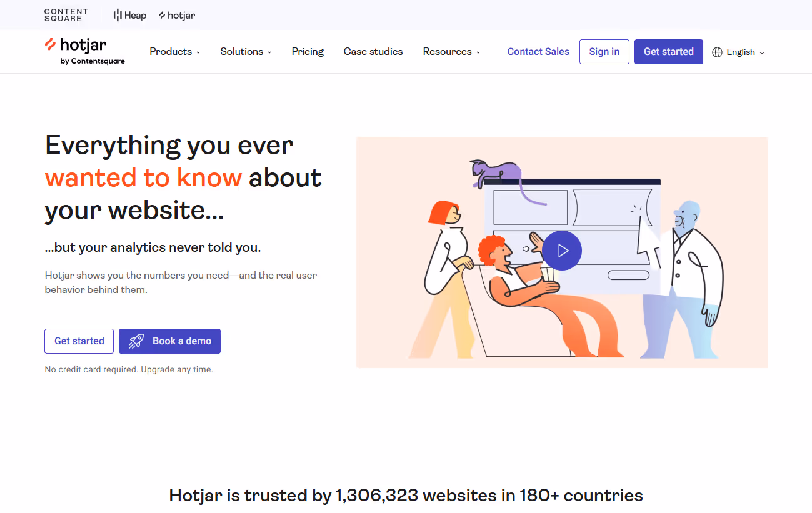Viewport: 812px width, 513px height.
Task: Click the globe language icon
Action: coord(717,52)
